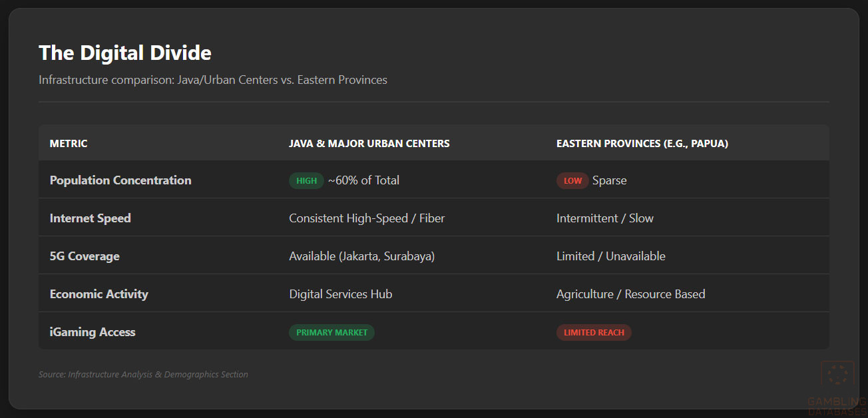Select the Agriculture / Resource Based cell
Viewport: 868px width, 418px height.
pyautogui.click(x=630, y=294)
